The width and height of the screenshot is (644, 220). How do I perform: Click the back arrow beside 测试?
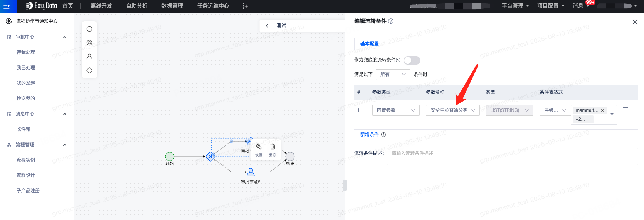[267, 26]
